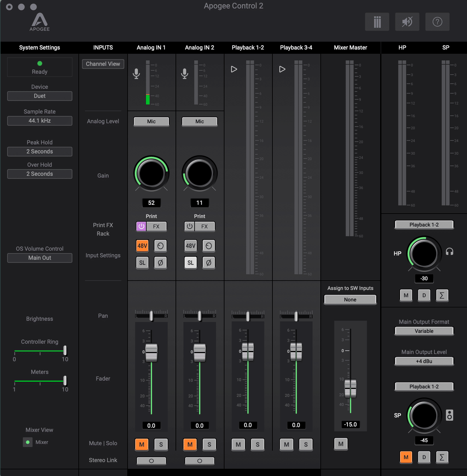Click the speaker icon next to SP knob
This screenshot has height=476, width=467.
click(449, 415)
